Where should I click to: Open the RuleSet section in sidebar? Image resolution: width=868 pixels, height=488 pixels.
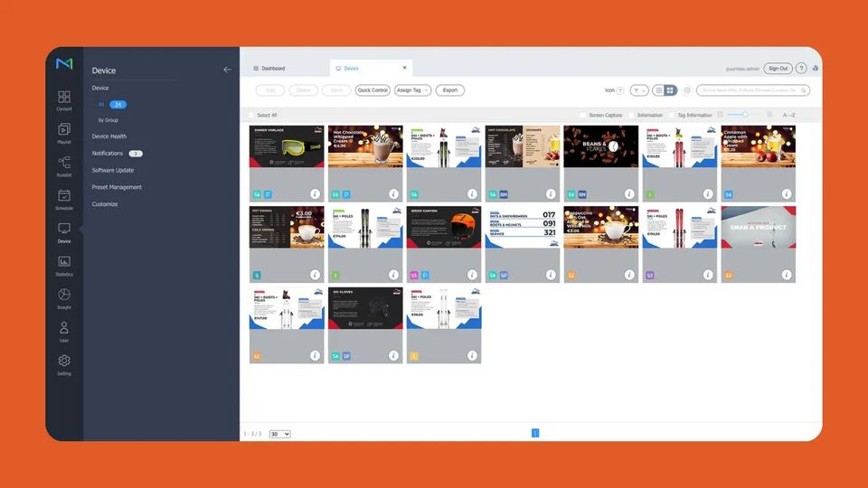[x=64, y=166]
